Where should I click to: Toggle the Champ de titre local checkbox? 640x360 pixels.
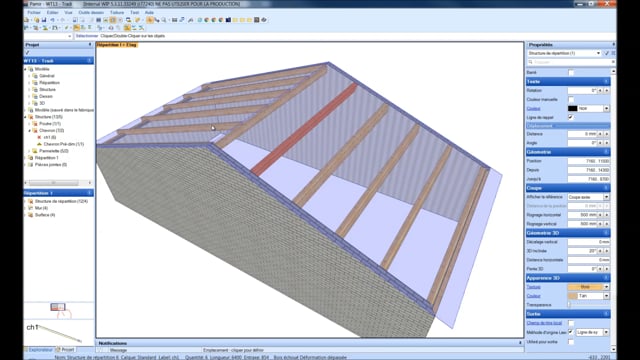(x=571, y=323)
